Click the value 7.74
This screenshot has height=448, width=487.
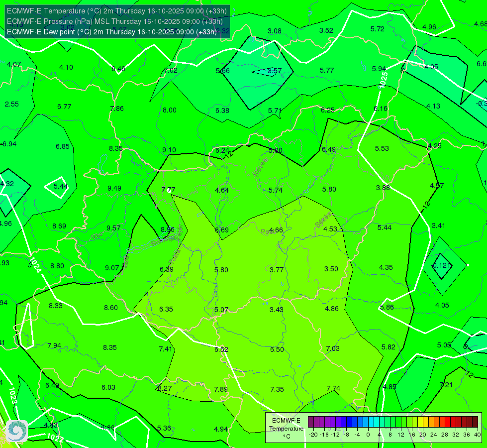click(333, 388)
